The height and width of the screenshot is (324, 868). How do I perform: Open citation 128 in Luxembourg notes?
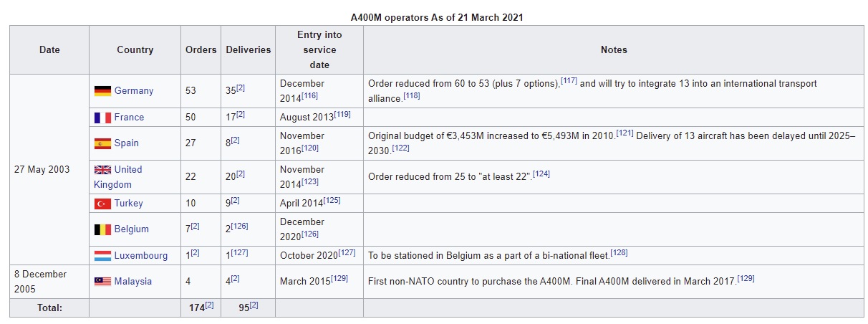[x=619, y=252]
